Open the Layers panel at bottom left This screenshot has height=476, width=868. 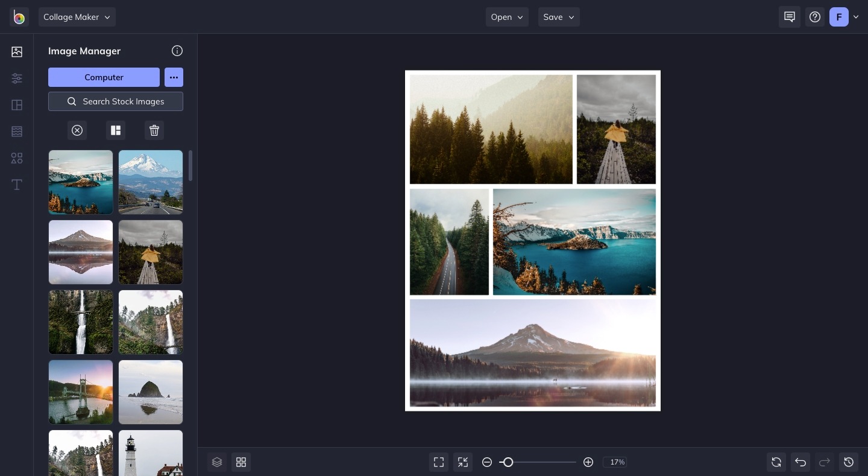(x=217, y=462)
